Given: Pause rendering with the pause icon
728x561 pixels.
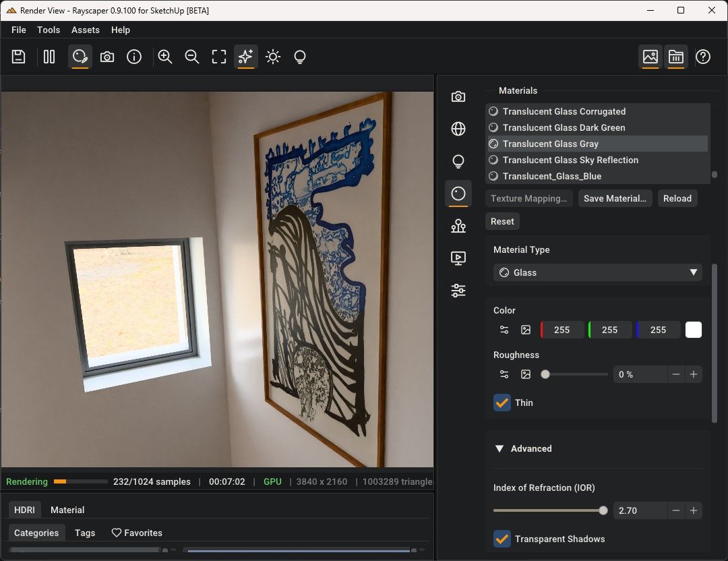Looking at the screenshot, I should coord(49,57).
